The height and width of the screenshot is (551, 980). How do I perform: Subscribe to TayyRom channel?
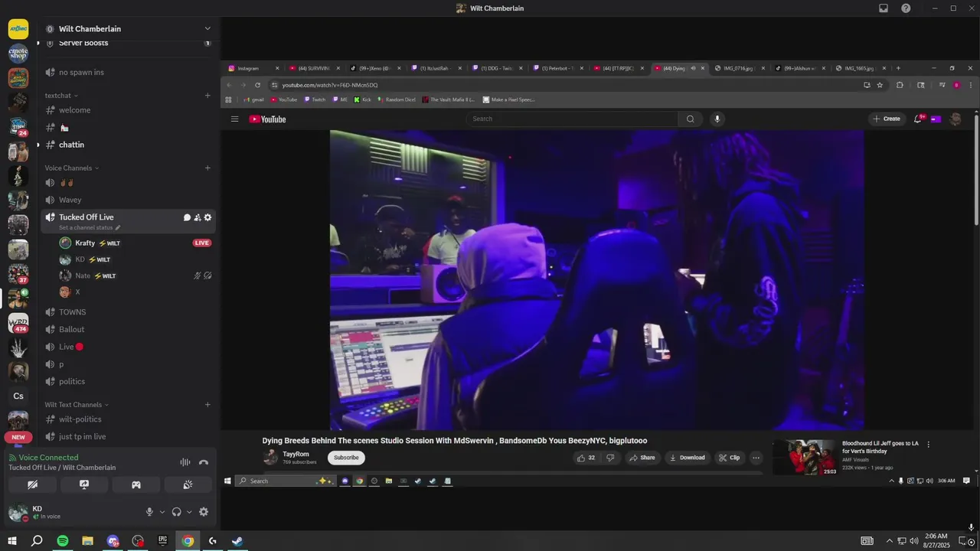click(x=346, y=458)
